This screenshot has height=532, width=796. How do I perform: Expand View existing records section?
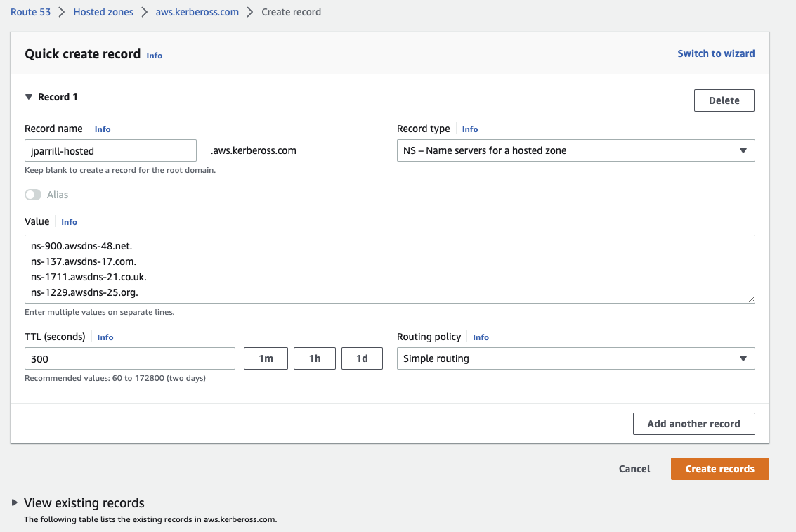pos(15,502)
